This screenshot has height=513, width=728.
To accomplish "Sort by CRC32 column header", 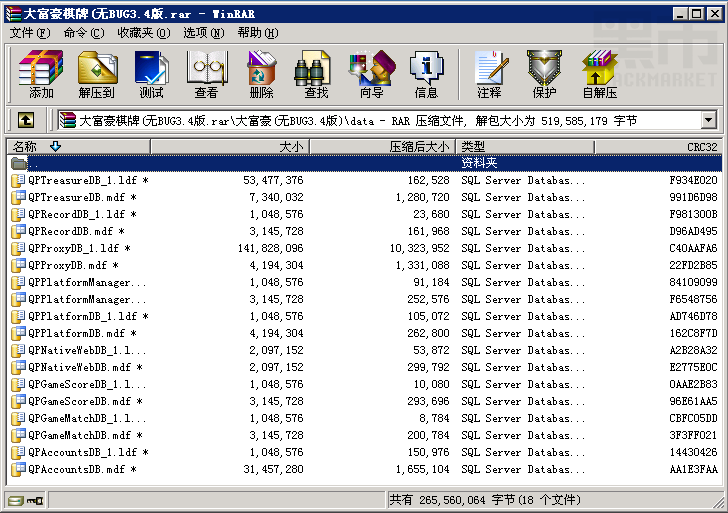I will point(658,147).
